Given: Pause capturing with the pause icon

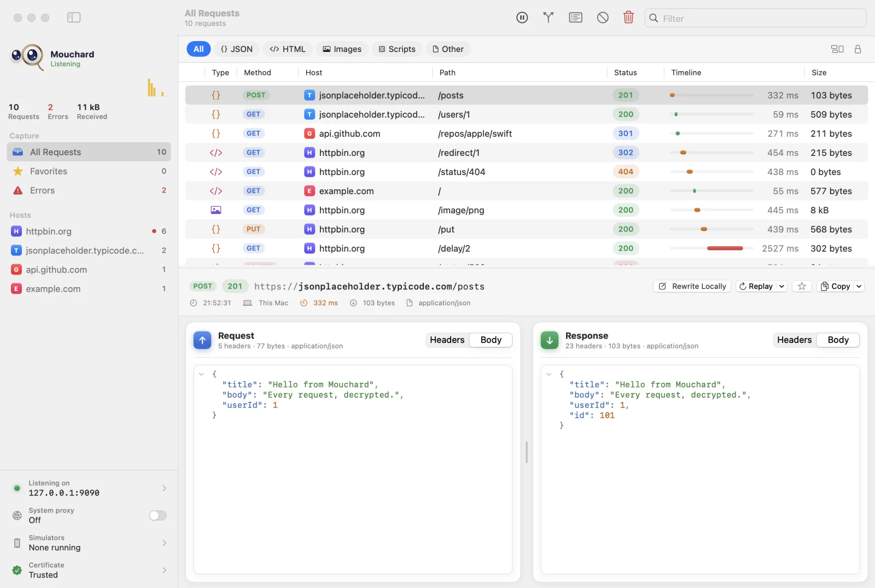Looking at the screenshot, I should tap(522, 18).
